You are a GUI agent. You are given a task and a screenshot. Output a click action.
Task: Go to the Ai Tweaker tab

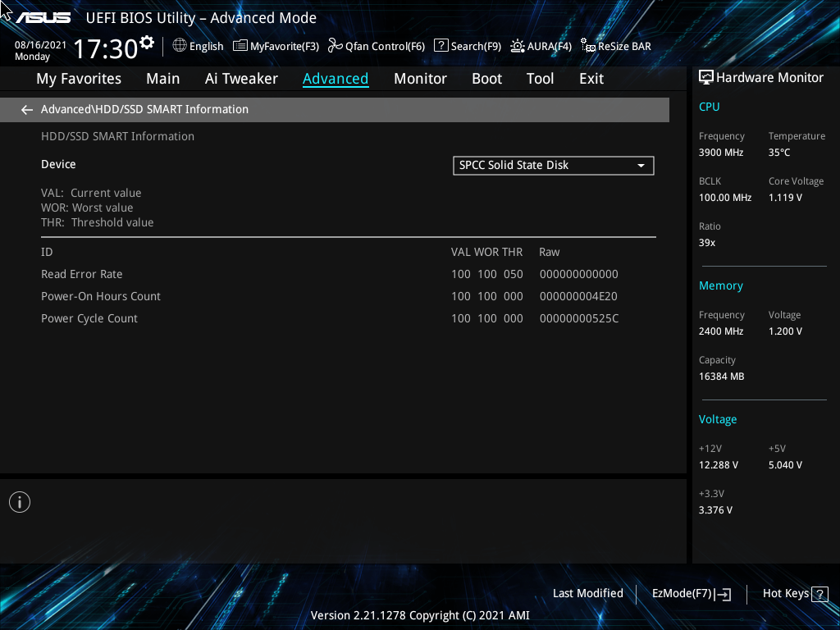pyautogui.click(x=241, y=79)
